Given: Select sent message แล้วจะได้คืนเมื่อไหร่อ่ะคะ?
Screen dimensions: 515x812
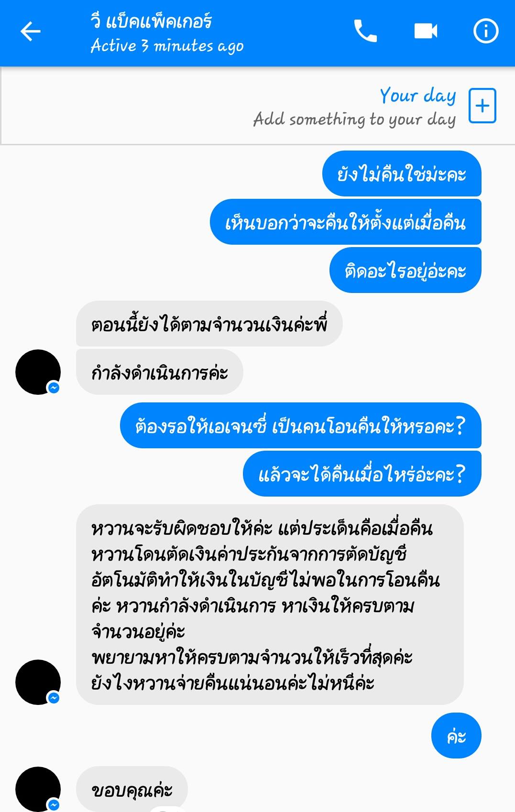Looking at the screenshot, I should point(362,474).
